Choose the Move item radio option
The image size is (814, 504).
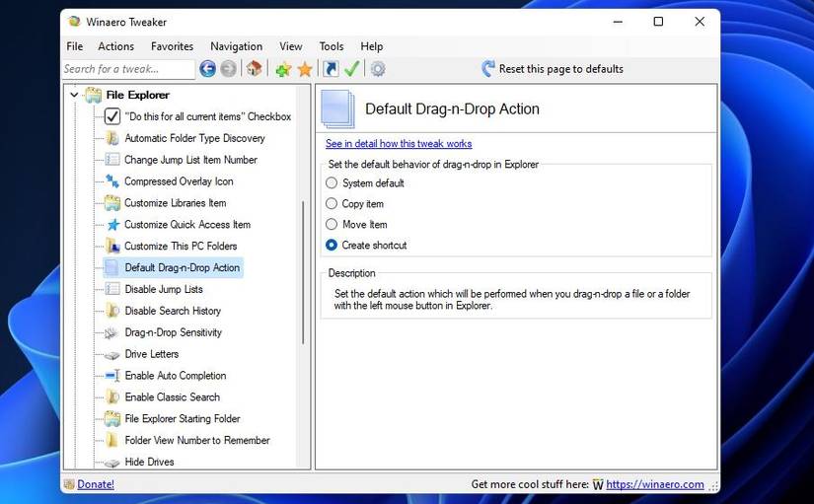(x=332, y=224)
